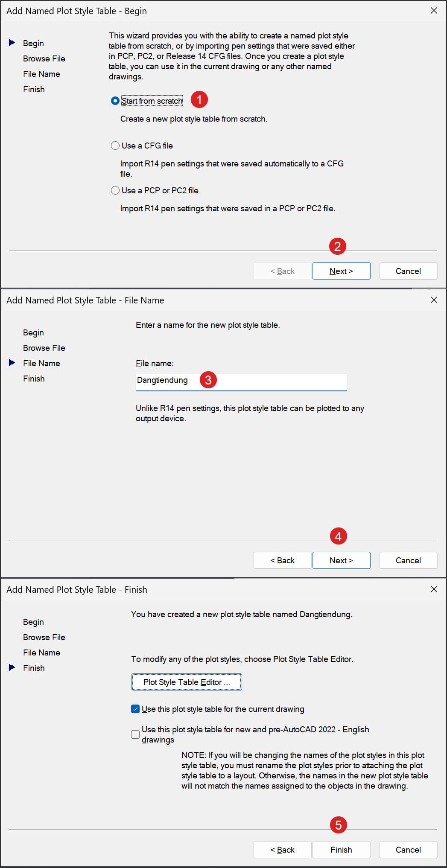Close the File Name dialog with X
The width and height of the screenshot is (447, 868).
click(x=434, y=300)
